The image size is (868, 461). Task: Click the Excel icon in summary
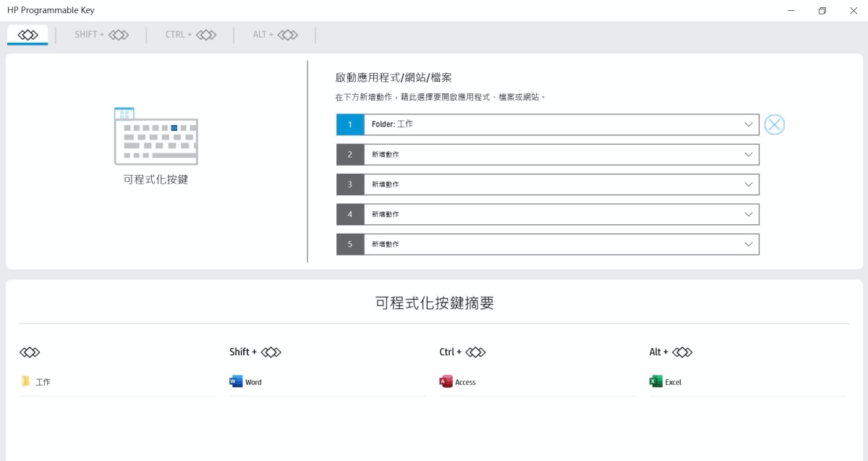tap(656, 381)
